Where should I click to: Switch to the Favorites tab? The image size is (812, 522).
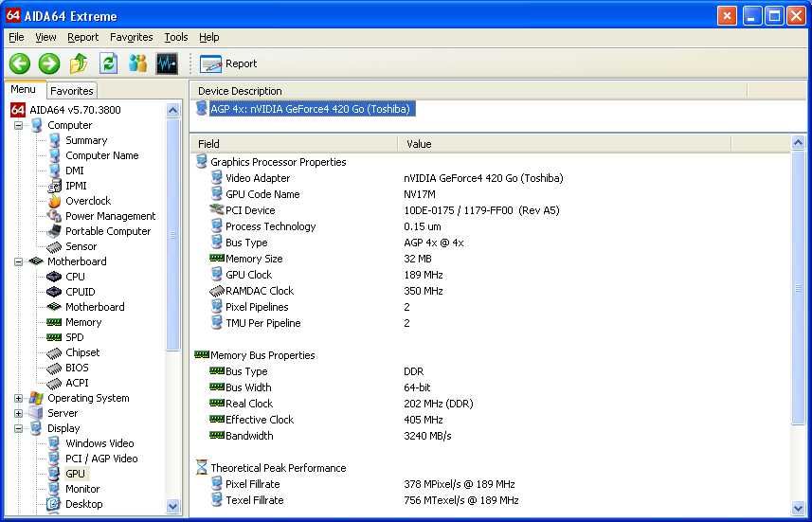pos(72,91)
